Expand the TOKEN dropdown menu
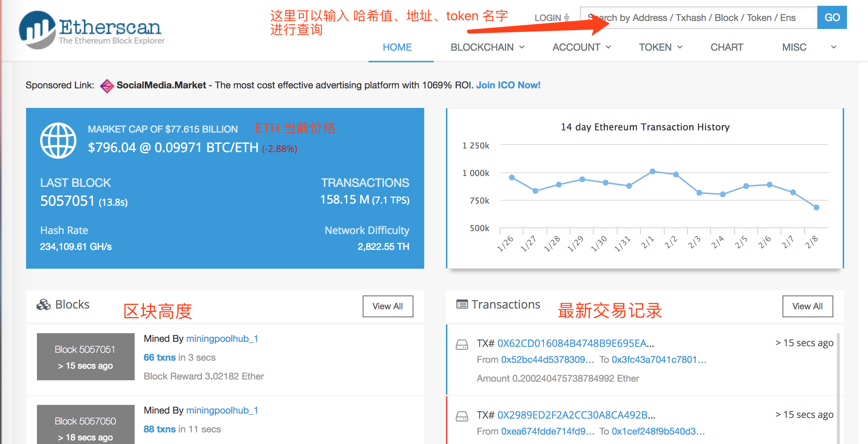Viewport: 868px width, 444px height. coord(658,47)
